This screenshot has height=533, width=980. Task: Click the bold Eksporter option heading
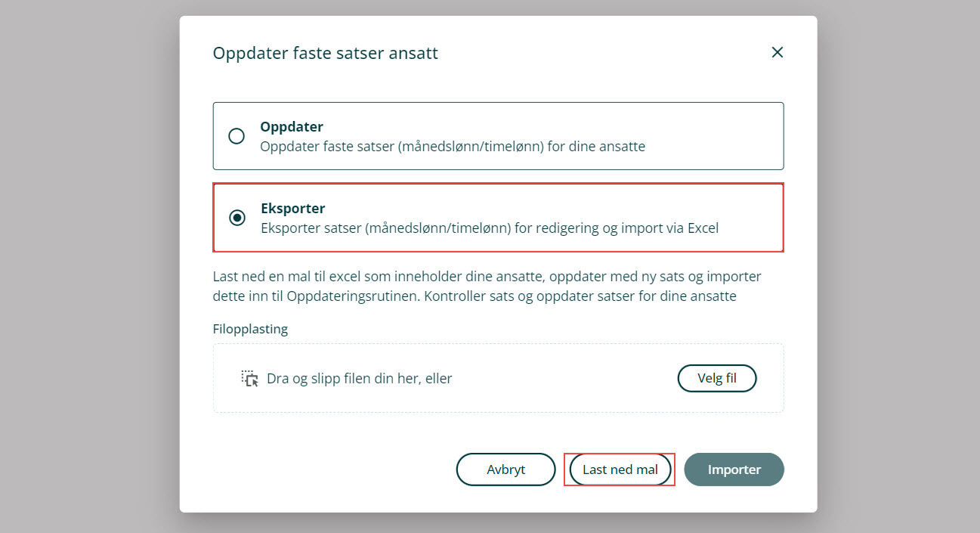[x=292, y=209]
